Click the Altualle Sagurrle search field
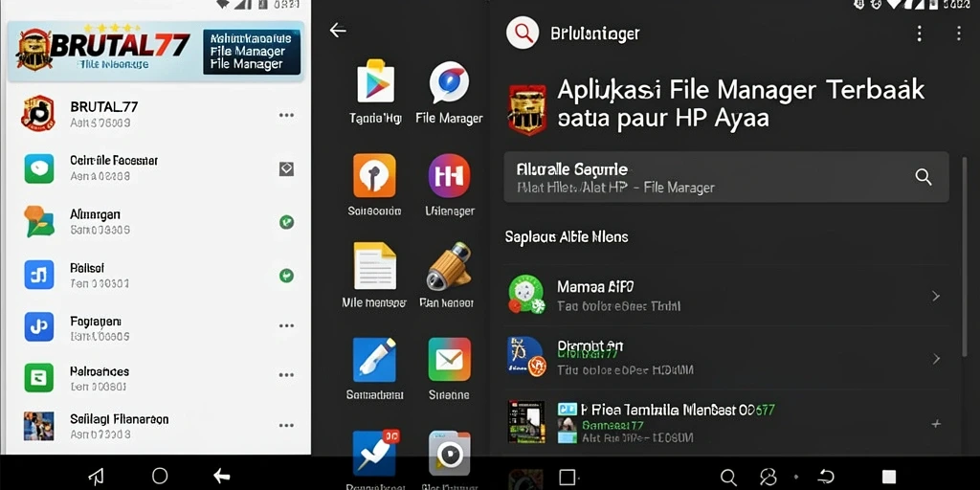Screen dimensions: 980x490 click(726, 177)
